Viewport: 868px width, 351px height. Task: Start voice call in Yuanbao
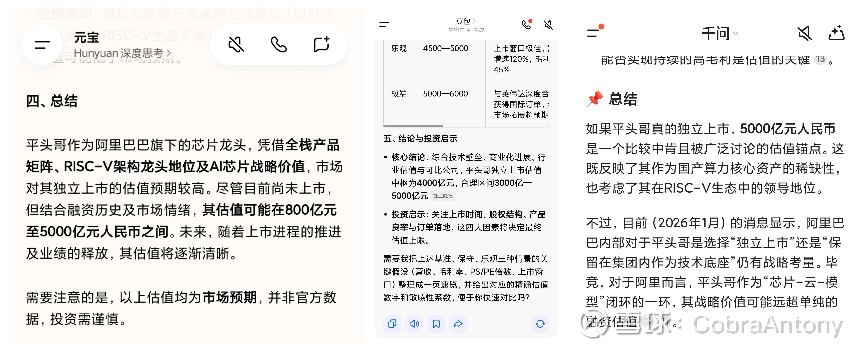(x=279, y=45)
